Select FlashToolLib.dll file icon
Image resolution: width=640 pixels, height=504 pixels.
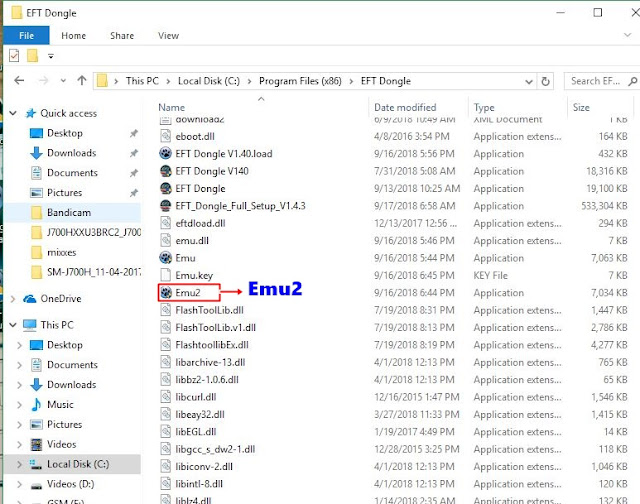(165, 310)
